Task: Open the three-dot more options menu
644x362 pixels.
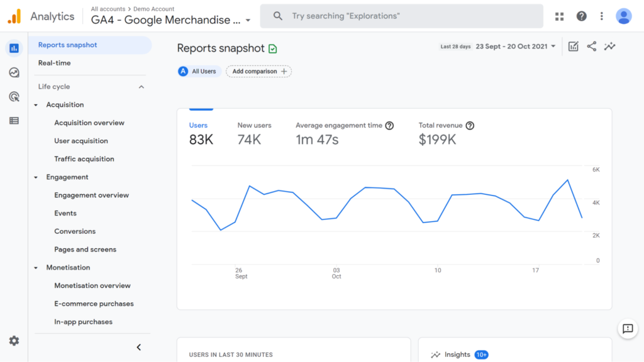Action: point(602,16)
